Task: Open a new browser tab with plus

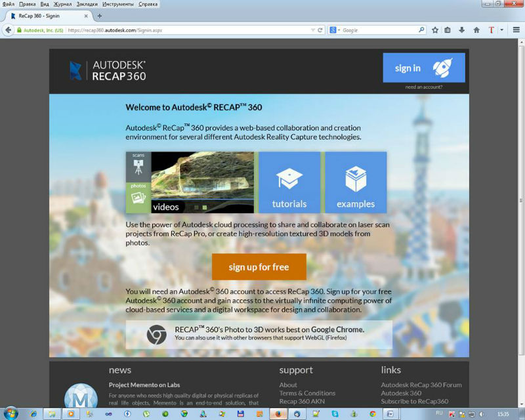Action: [x=100, y=16]
